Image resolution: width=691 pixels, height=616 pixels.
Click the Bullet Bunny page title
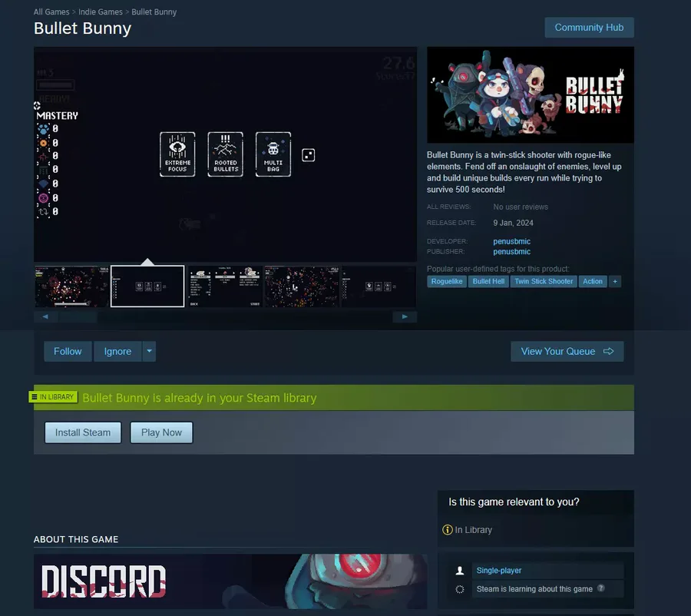click(x=82, y=28)
